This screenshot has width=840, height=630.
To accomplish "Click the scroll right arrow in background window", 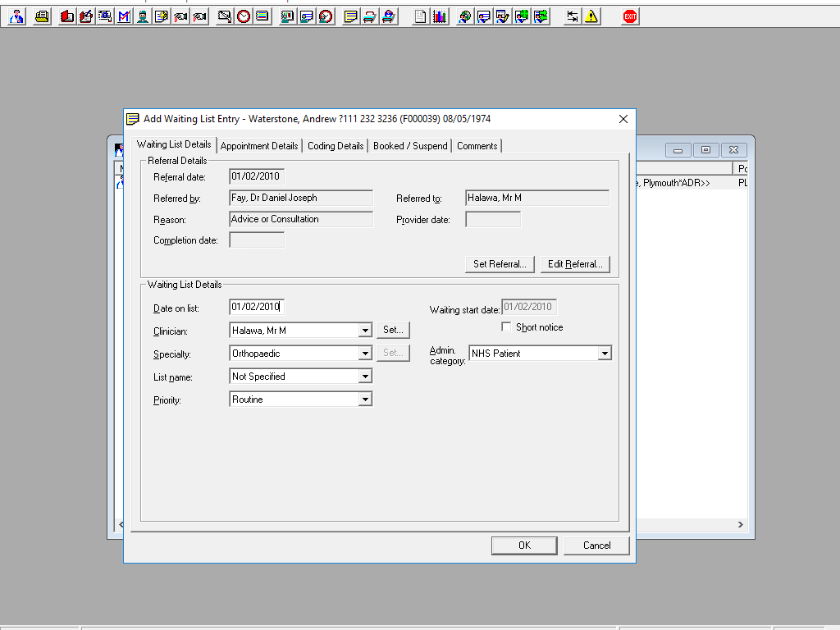I will [741, 524].
